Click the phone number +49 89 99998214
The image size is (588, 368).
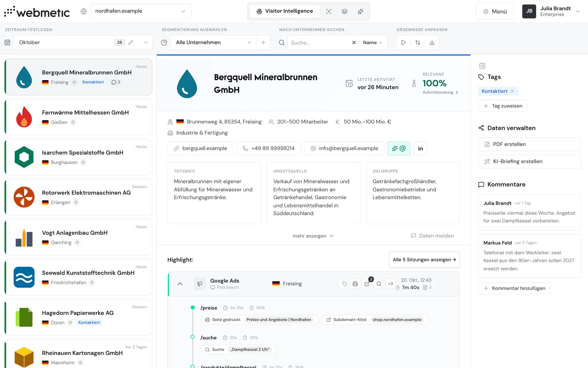[269, 148]
